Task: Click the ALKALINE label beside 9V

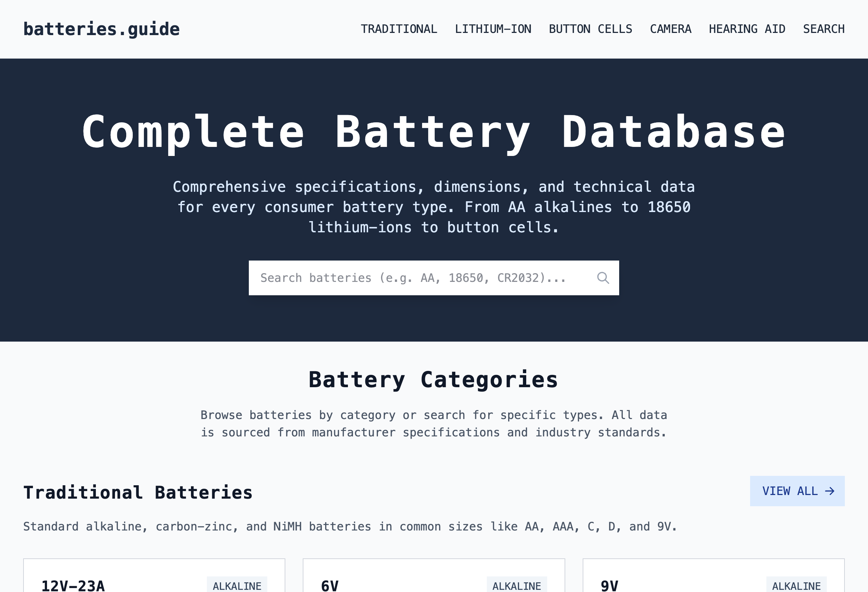Action: coord(797,585)
